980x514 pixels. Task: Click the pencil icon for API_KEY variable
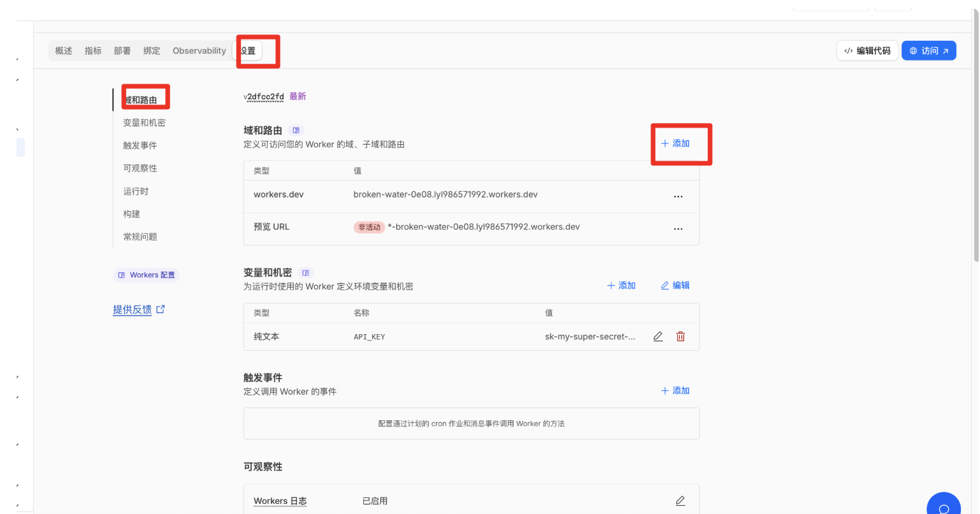pyautogui.click(x=658, y=337)
